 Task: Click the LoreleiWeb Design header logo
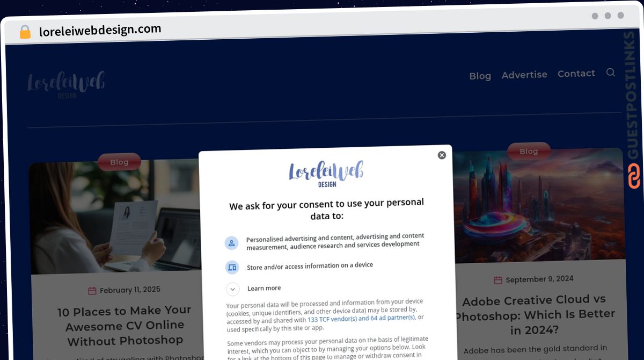coord(66,84)
